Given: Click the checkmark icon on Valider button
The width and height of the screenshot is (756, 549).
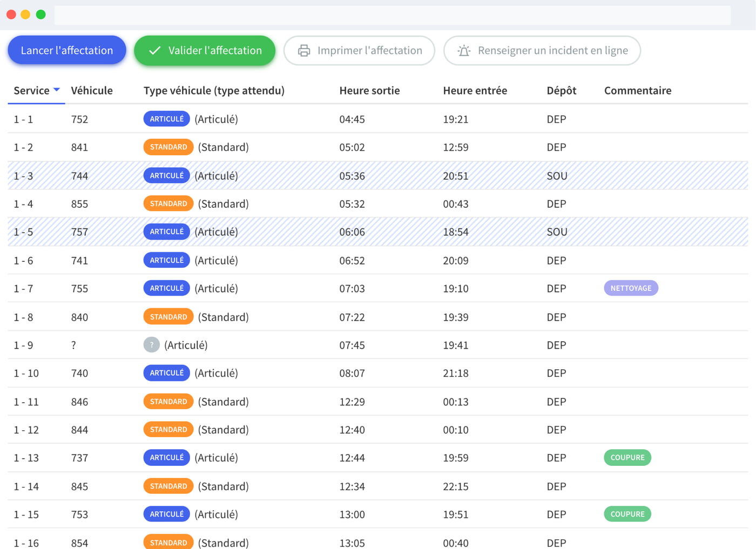Looking at the screenshot, I should (x=155, y=50).
